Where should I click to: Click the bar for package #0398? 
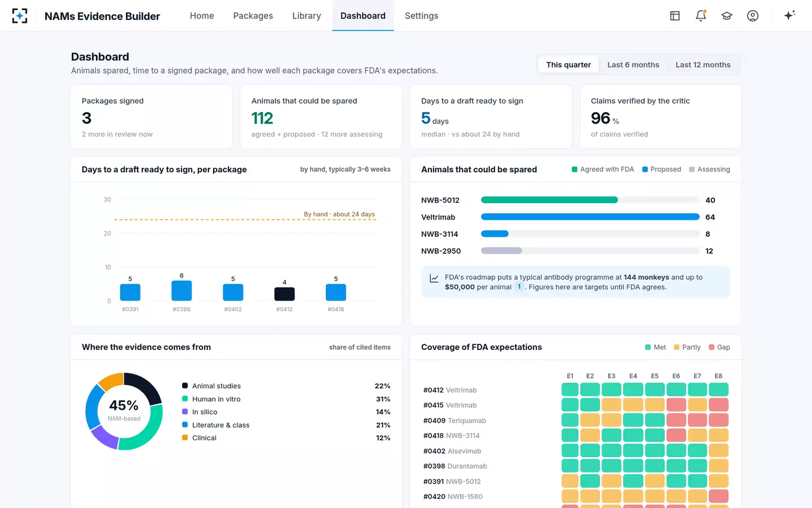[182, 291]
